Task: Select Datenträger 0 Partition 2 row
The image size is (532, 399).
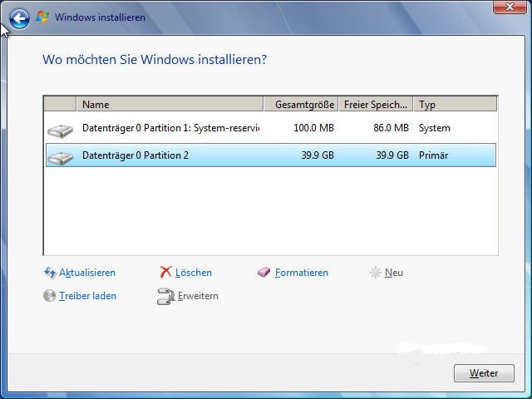Action: [x=271, y=155]
